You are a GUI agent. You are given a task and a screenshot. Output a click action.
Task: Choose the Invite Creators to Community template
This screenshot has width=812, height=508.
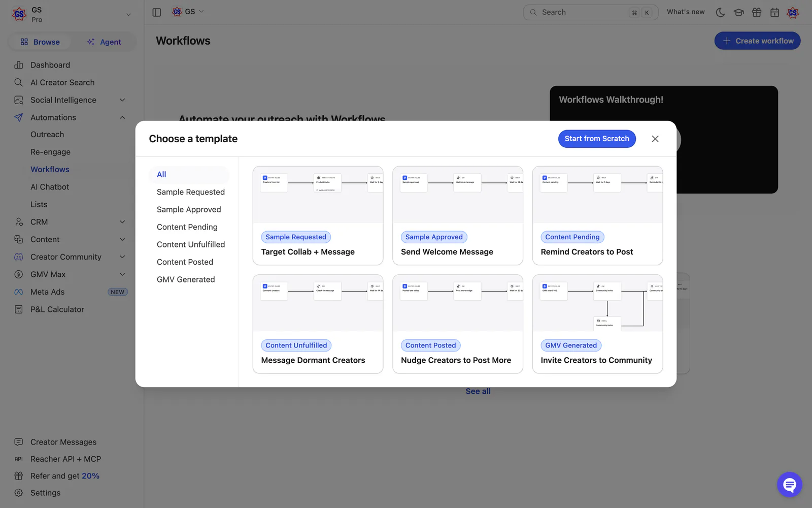597,324
